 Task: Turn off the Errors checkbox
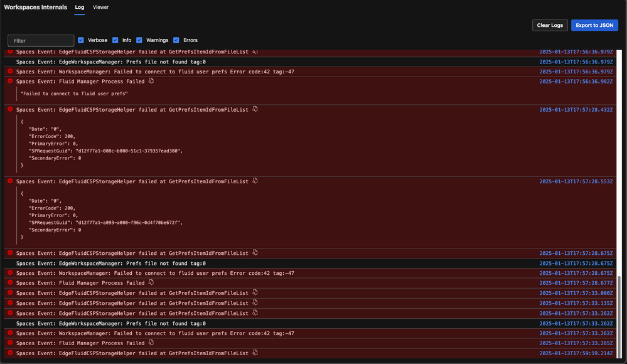pos(176,40)
